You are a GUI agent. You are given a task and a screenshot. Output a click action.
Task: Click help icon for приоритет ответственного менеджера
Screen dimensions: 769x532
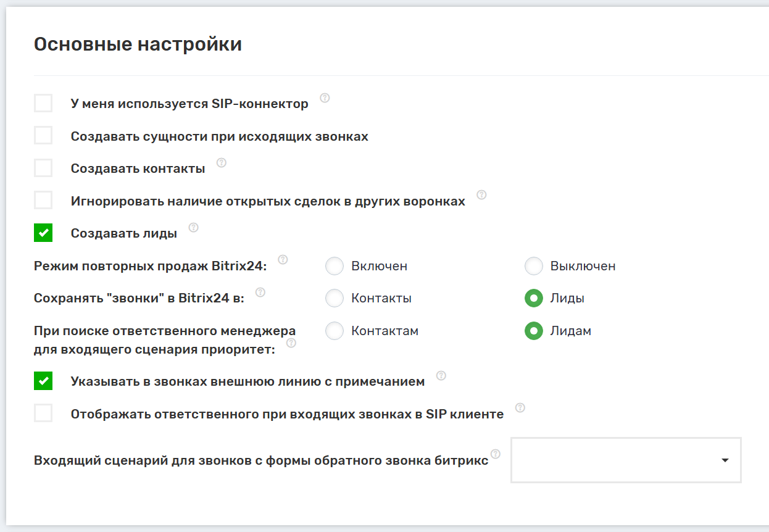pos(291,343)
